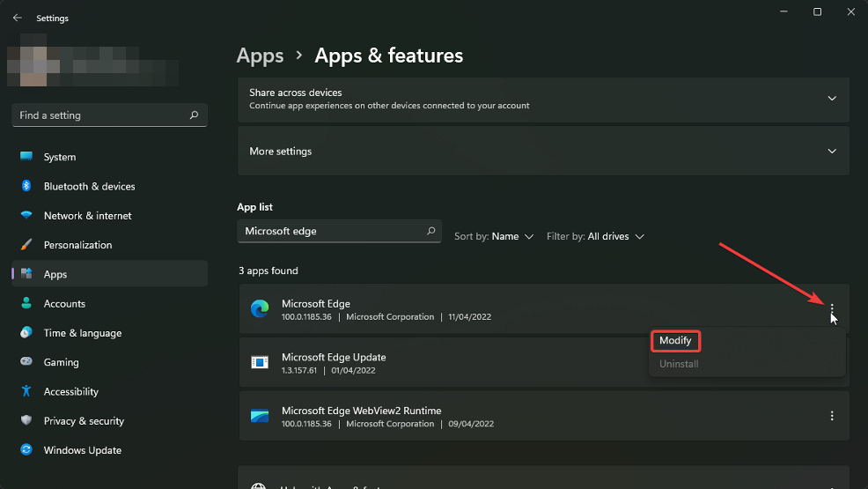Viewport: 868px width, 489px height.
Task: Open the Apps category
Action: [110, 274]
